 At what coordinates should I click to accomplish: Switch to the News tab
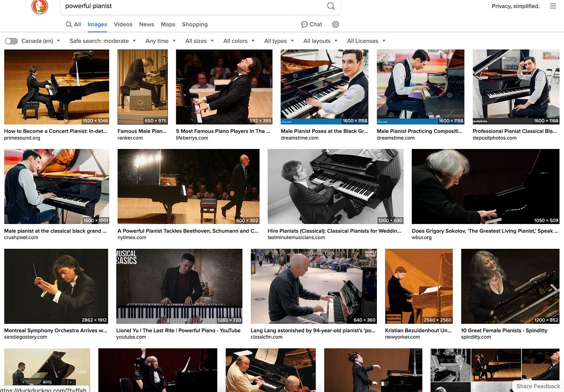click(x=146, y=24)
